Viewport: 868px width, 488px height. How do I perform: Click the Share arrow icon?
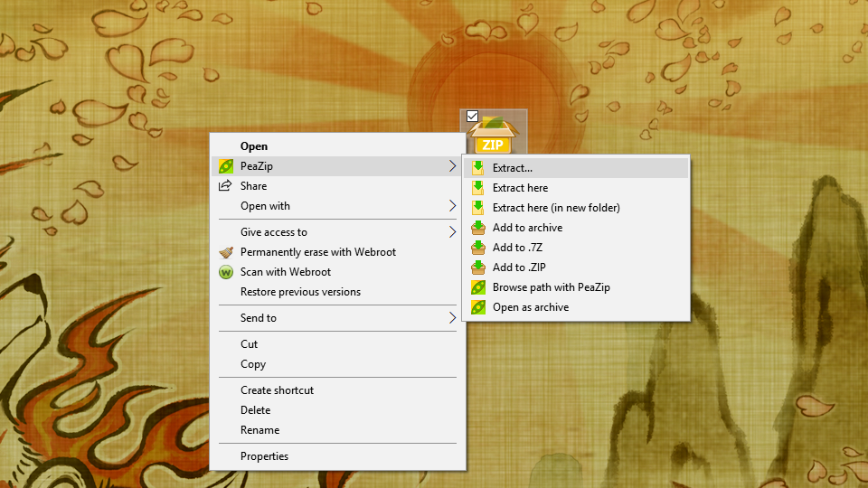225,186
